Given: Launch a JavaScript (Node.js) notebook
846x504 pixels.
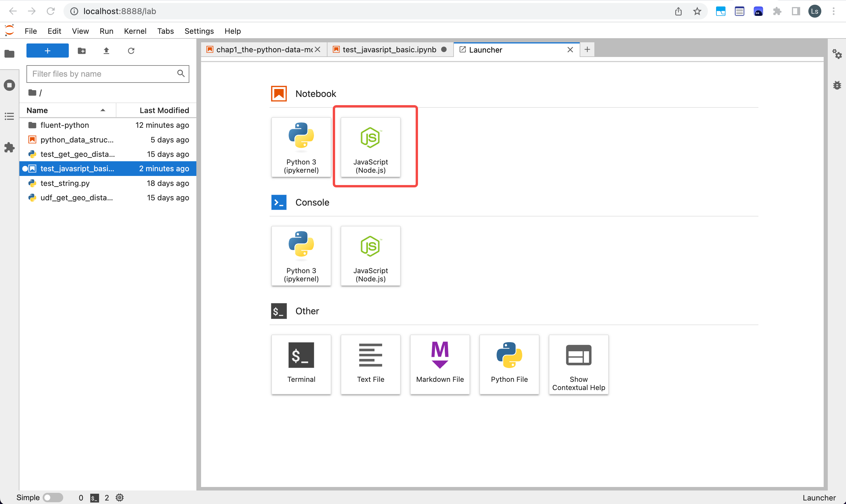Looking at the screenshot, I should [x=370, y=147].
